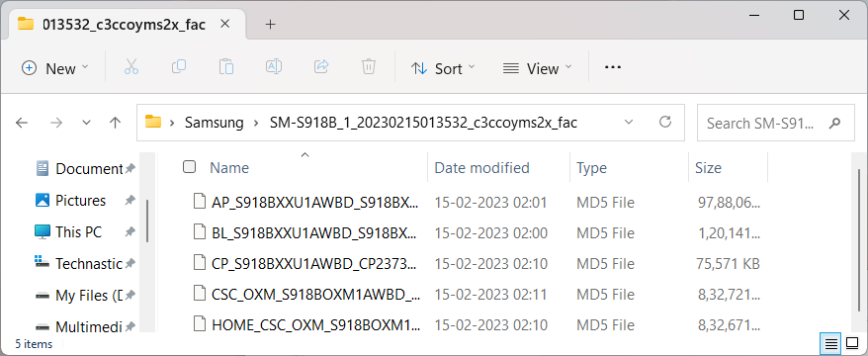Refresh the current folder

tap(666, 122)
